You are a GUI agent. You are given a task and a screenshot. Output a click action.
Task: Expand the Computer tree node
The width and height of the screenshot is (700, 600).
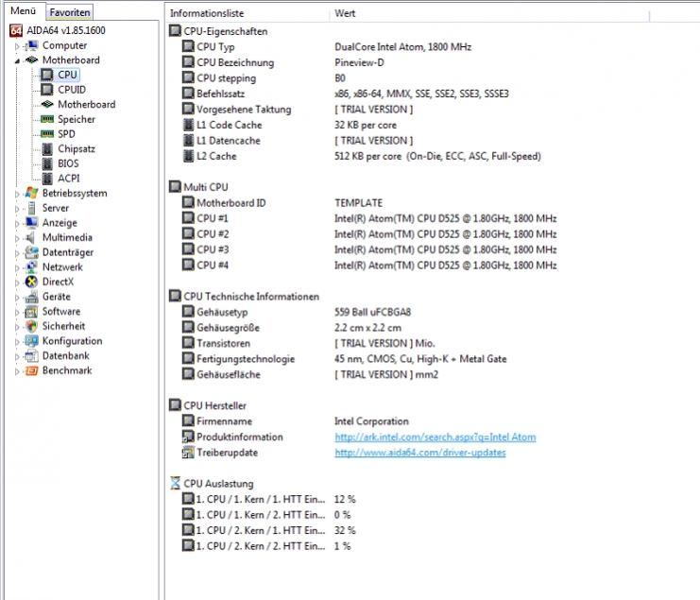pyautogui.click(x=17, y=46)
